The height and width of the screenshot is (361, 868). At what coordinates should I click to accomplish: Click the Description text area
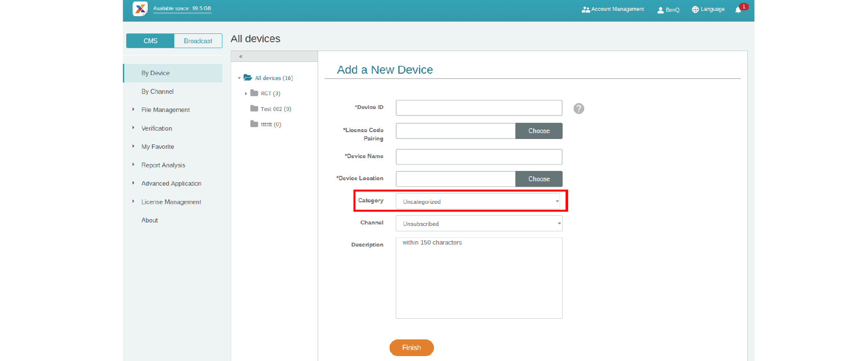(479, 278)
